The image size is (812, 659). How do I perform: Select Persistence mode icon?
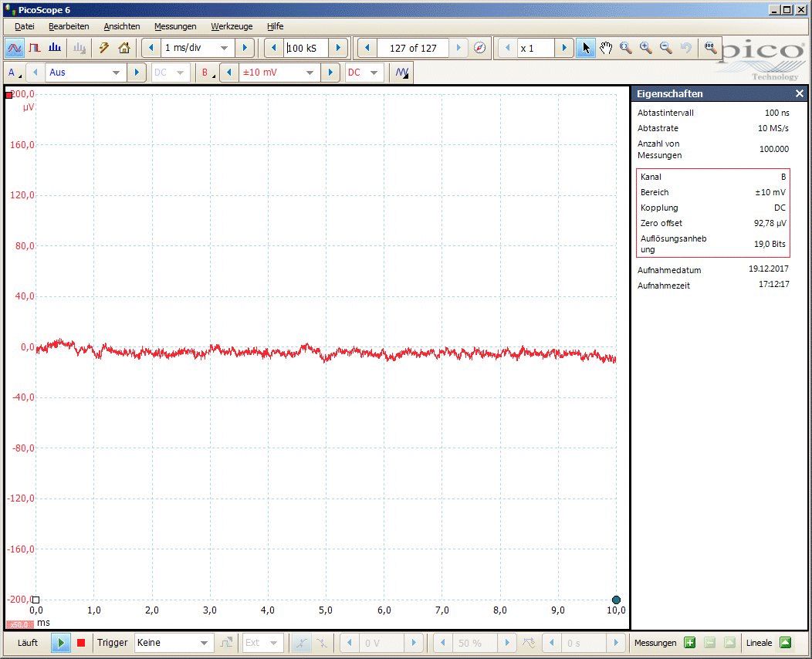coord(35,48)
